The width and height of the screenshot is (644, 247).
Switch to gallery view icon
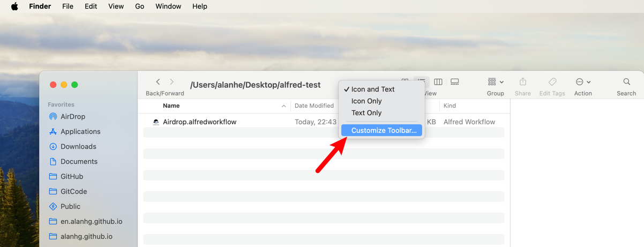[455, 82]
